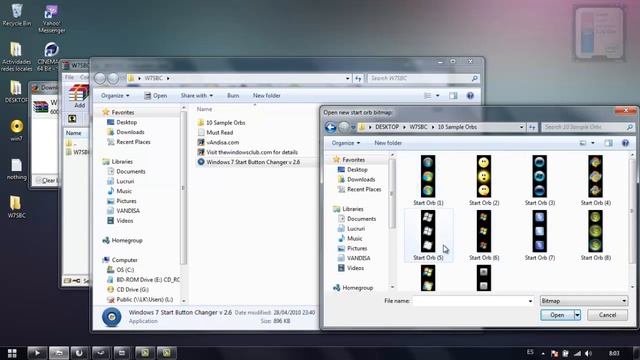
Task: Click DESKTOP in the dialog address path
Action: (x=387, y=127)
